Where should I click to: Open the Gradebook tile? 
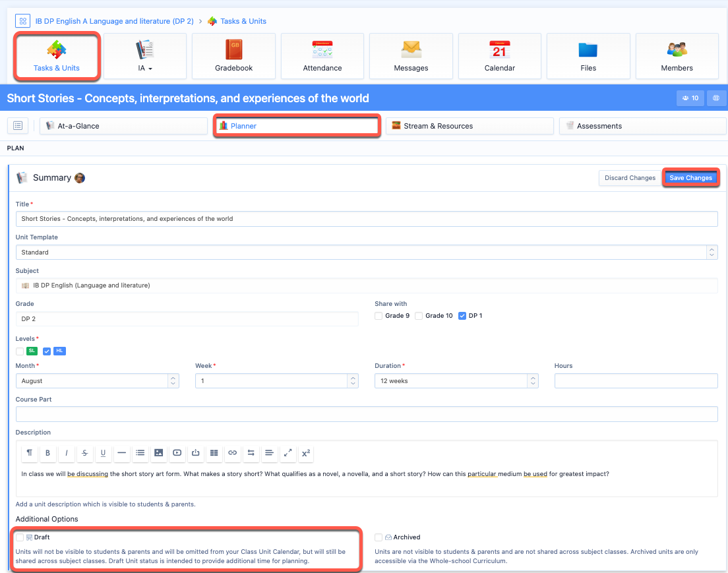[x=233, y=56]
